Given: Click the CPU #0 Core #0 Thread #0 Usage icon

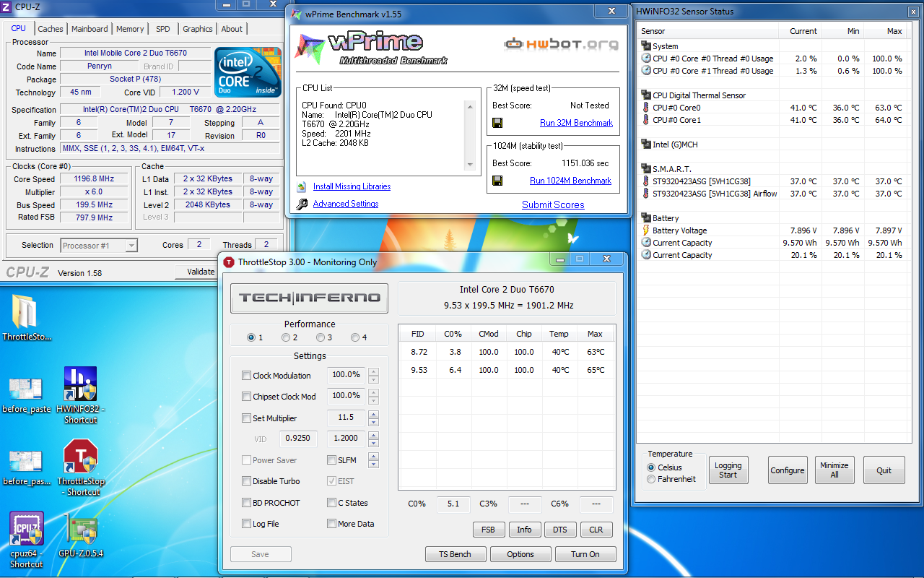Looking at the screenshot, I should click(646, 59).
